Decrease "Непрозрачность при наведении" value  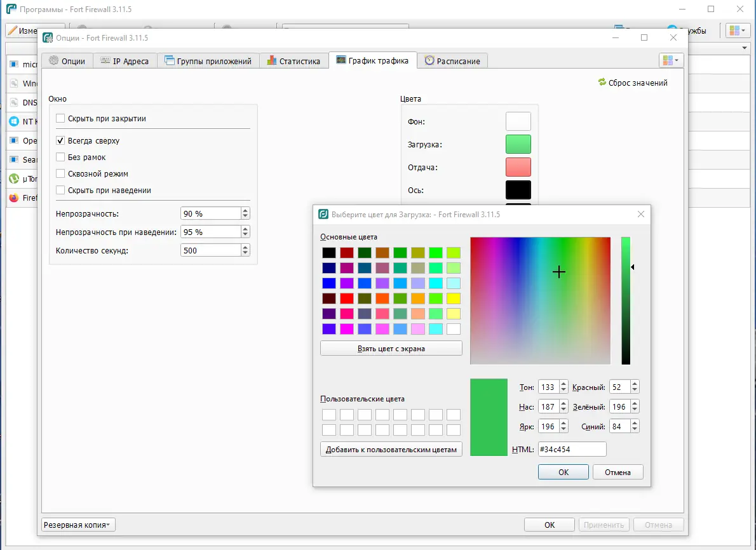245,235
